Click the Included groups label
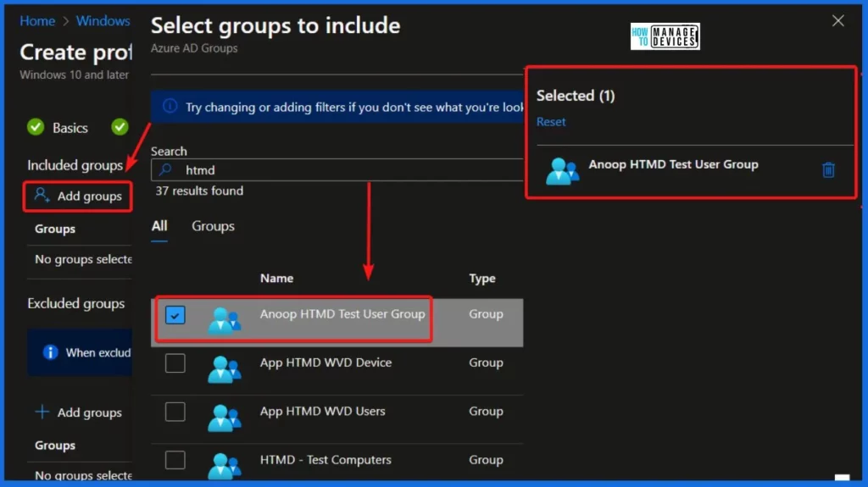Screen dimensions: 868x487 [x=75, y=165]
